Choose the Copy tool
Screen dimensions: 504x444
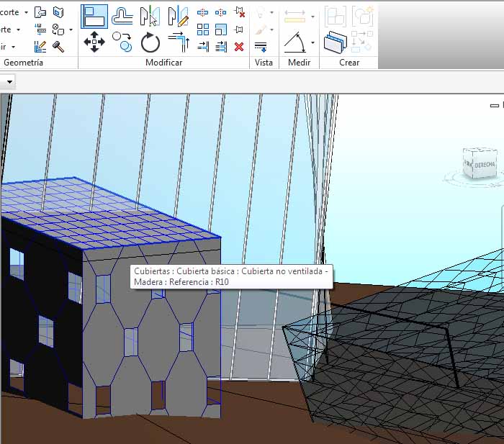(x=122, y=42)
